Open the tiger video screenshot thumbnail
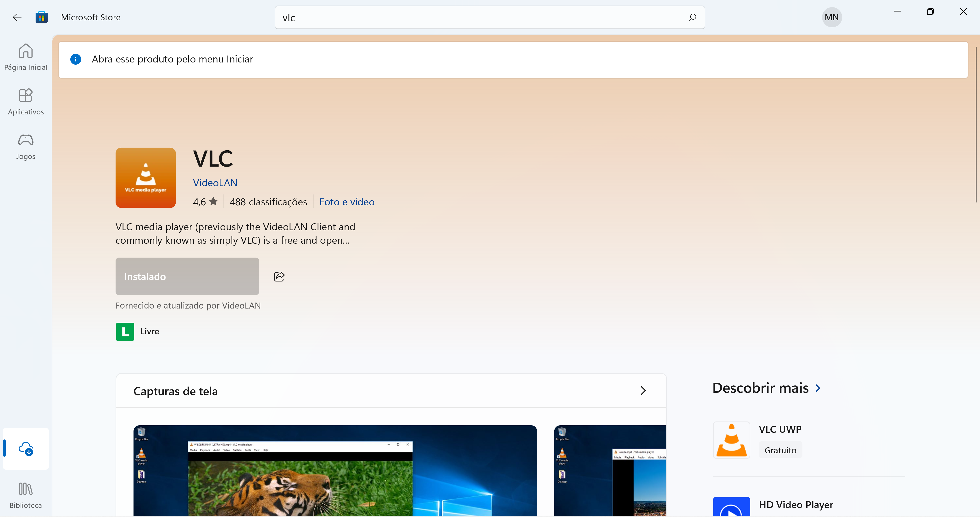 point(335,471)
